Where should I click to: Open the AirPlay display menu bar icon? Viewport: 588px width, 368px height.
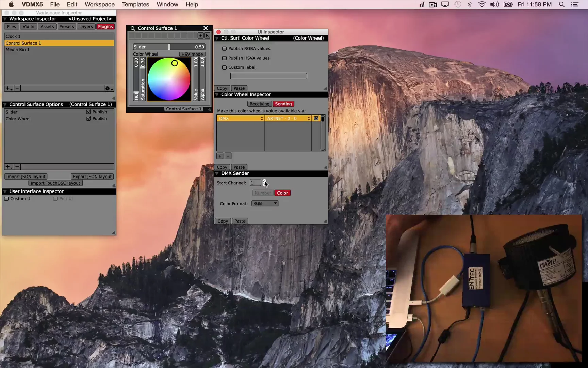445,4
